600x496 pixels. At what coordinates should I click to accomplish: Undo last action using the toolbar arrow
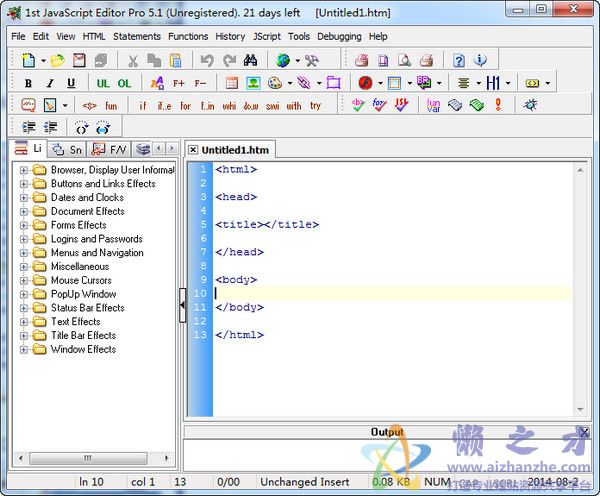click(x=207, y=60)
